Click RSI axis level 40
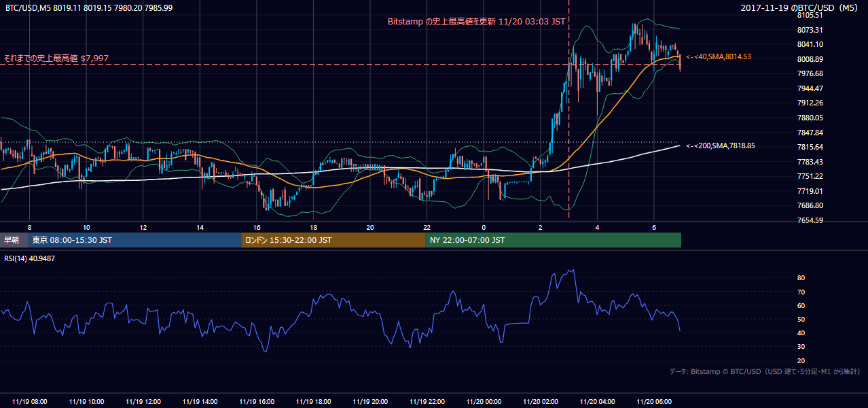 pos(801,333)
